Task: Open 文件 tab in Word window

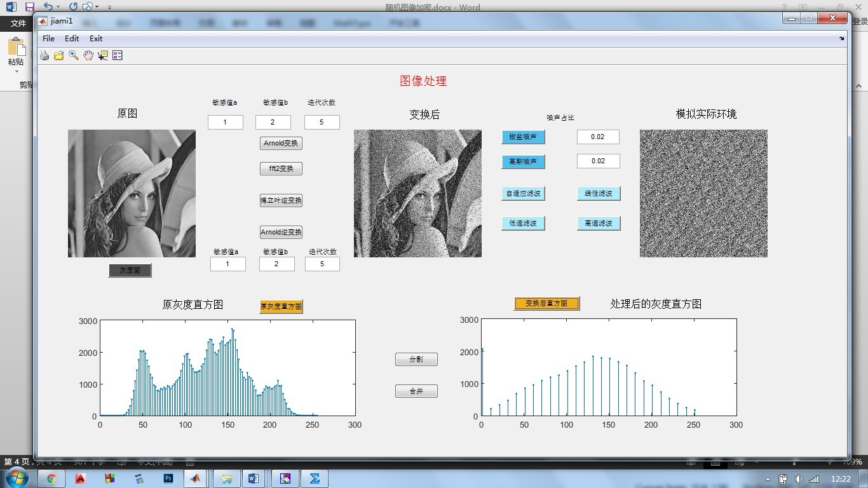Action: pos(18,23)
